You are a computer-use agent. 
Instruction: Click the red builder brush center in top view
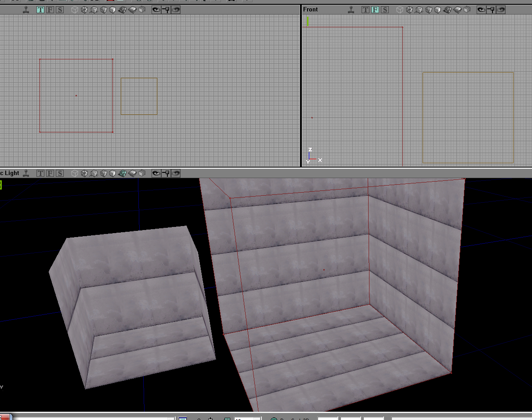tap(76, 95)
